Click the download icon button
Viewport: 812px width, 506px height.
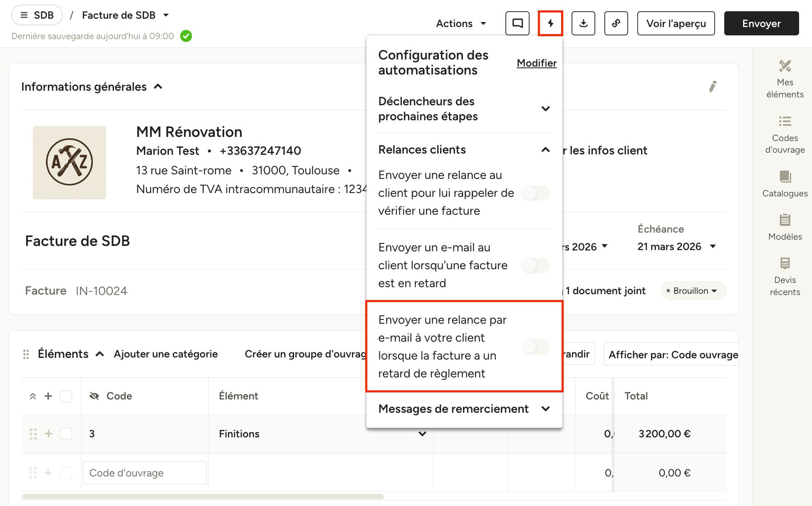(583, 23)
